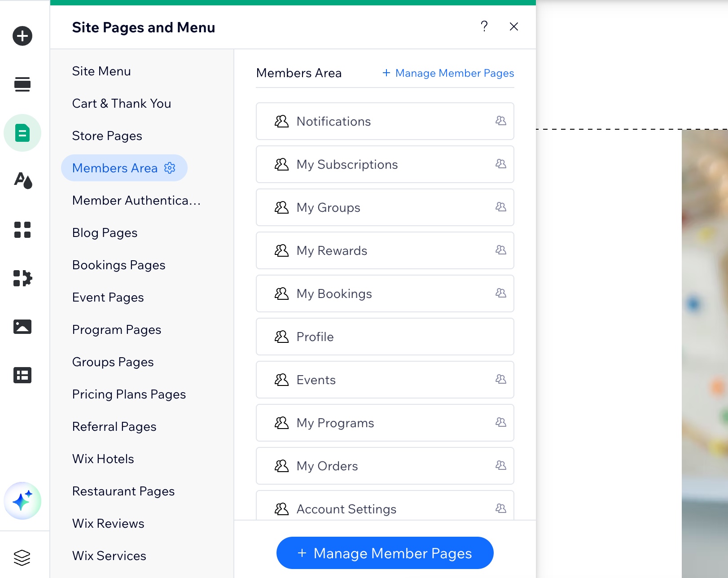Select Pricing Plans Pages category
This screenshot has width=728, height=578.
click(129, 394)
